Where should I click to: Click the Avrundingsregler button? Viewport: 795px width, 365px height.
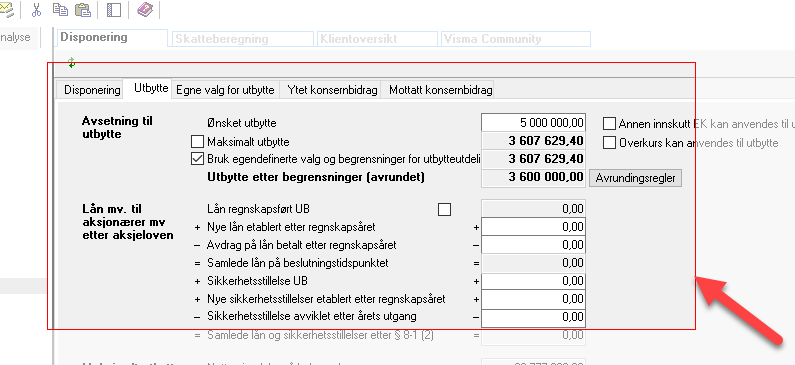click(x=635, y=178)
